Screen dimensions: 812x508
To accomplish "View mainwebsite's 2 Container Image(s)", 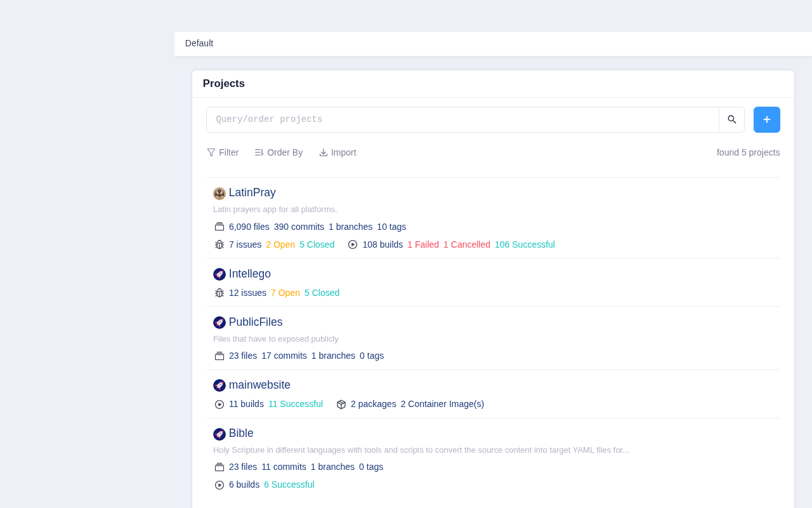I will click(442, 404).
